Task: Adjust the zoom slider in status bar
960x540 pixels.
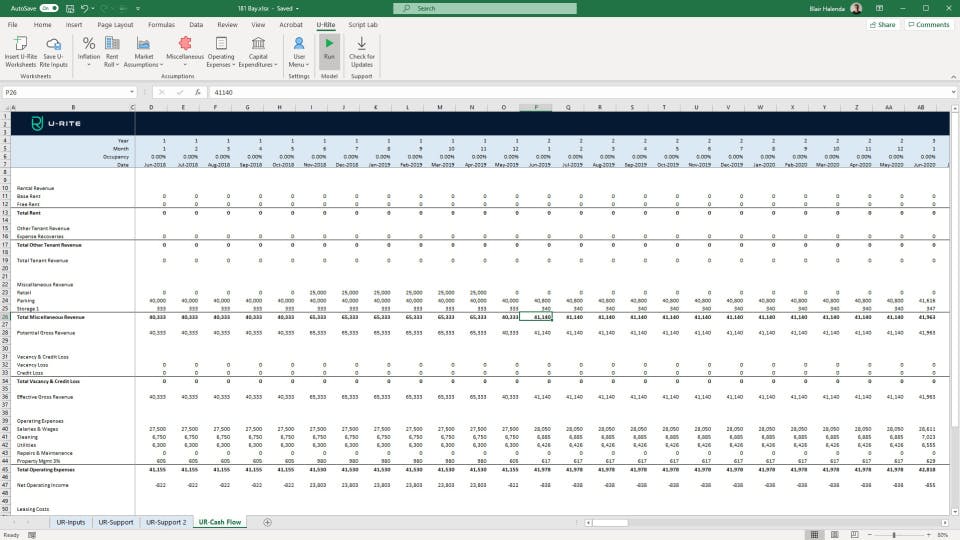Action: tap(894, 535)
